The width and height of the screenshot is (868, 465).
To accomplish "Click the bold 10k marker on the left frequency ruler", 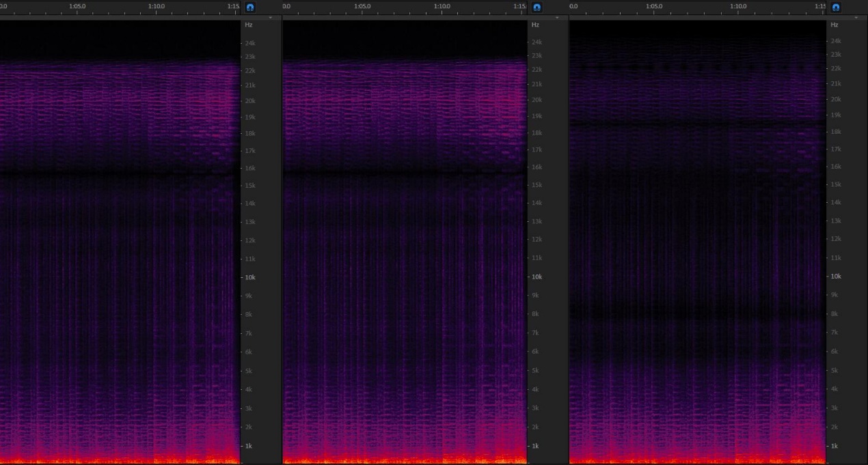I will pyautogui.click(x=250, y=277).
